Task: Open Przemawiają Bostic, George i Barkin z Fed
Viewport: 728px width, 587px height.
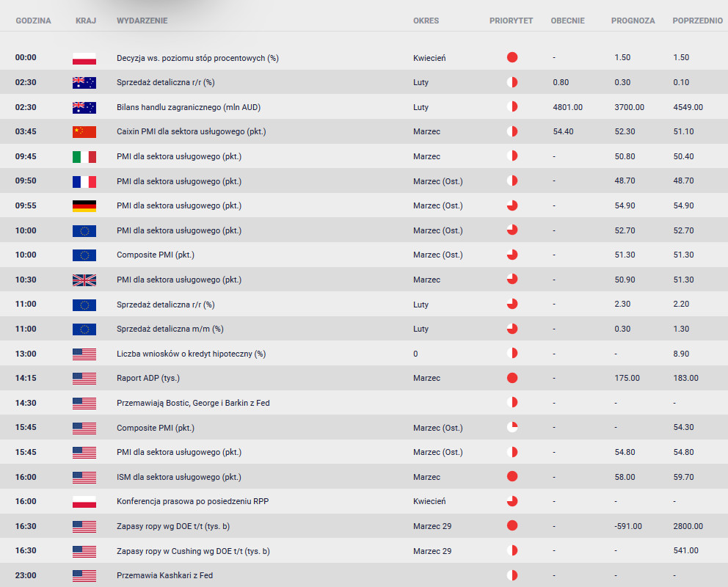Action: tap(193, 403)
